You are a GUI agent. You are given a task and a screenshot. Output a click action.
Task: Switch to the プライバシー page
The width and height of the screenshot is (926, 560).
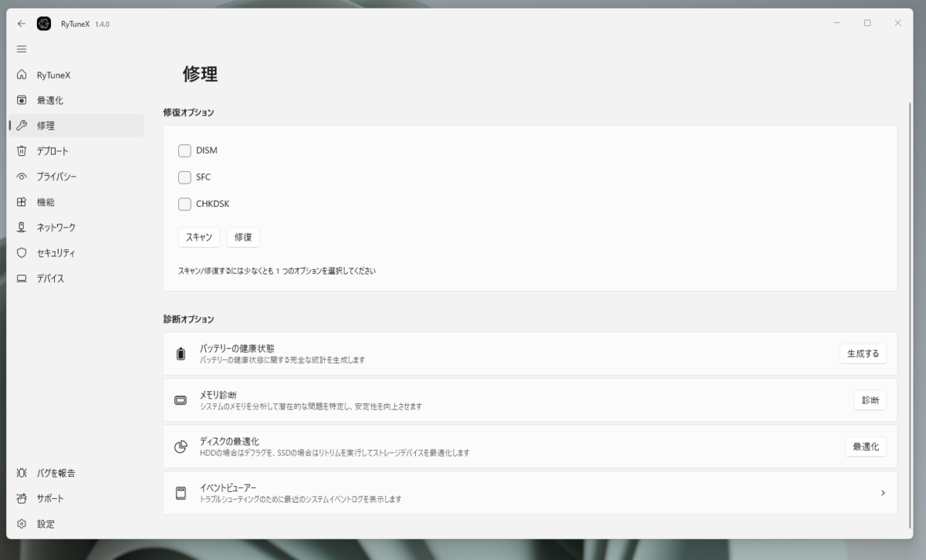click(x=76, y=177)
